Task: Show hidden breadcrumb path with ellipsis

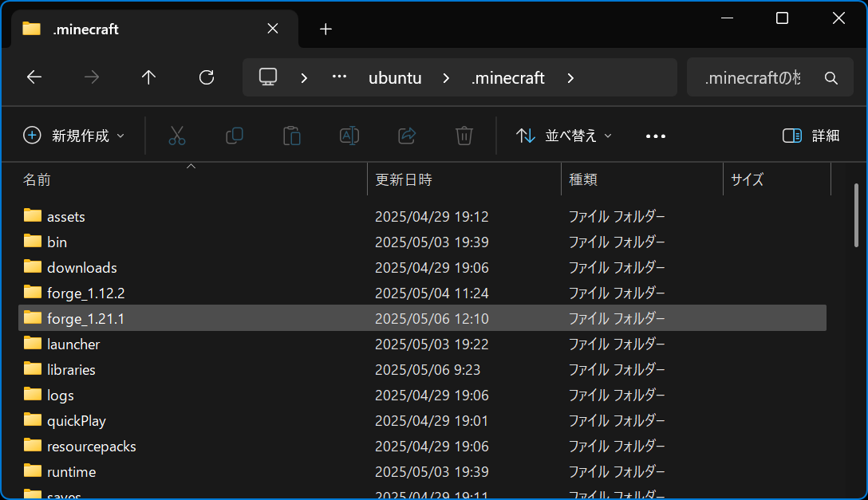Action: tap(339, 77)
